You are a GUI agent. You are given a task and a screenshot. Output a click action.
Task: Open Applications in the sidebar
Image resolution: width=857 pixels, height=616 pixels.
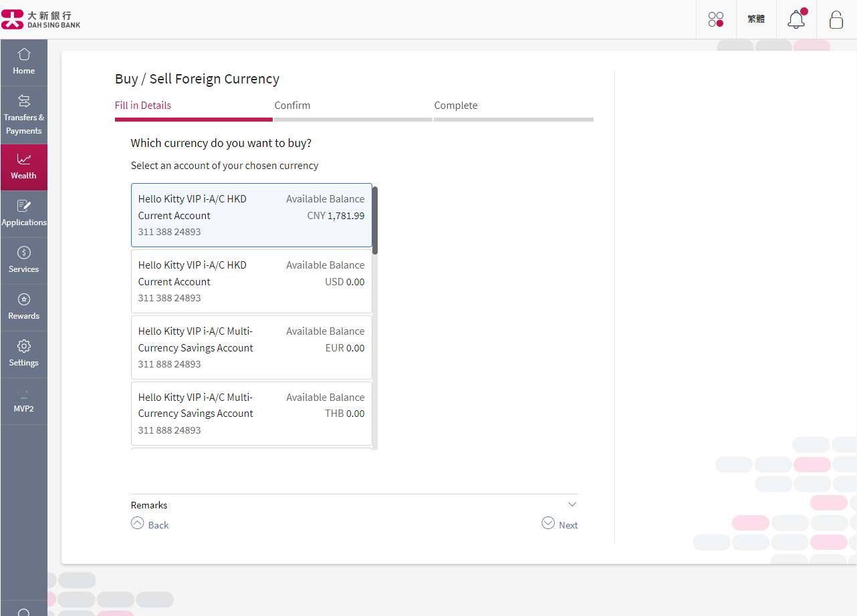(23, 214)
